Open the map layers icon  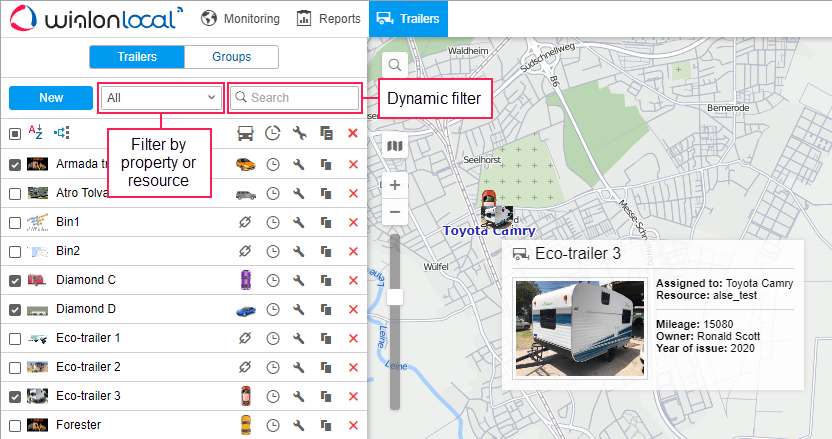[x=395, y=147]
